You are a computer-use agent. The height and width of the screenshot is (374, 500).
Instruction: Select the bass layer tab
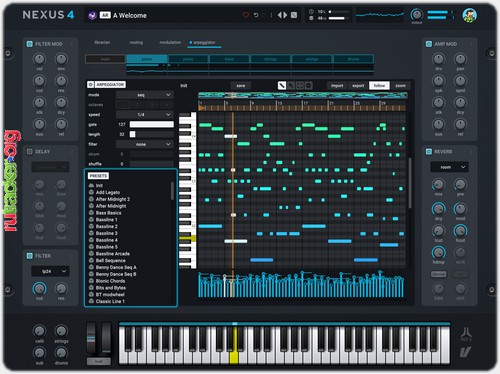[x=229, y=59]
